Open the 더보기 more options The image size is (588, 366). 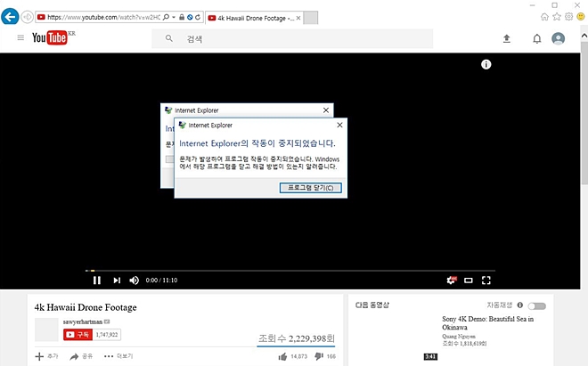pos(118,356)
